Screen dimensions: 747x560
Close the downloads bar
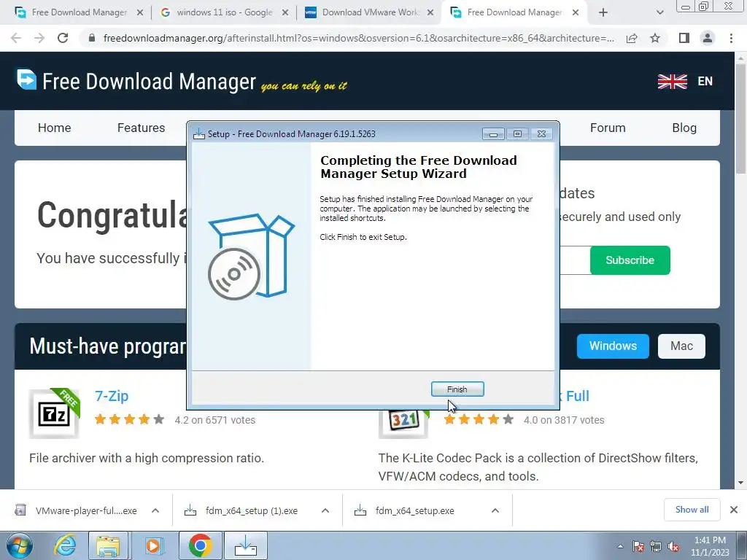[x=734, y=510]
